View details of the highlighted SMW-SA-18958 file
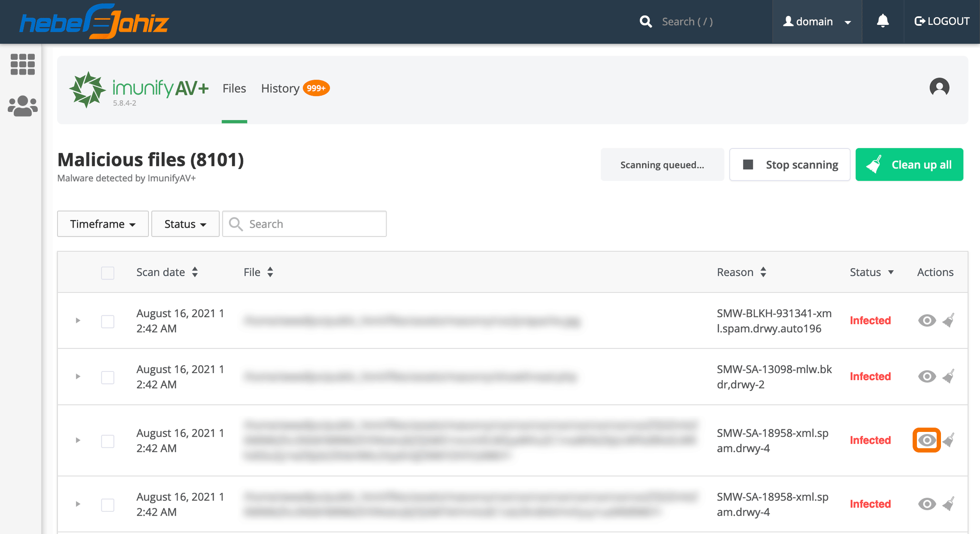Image resolution: width=980 pixels, height=534 pixels. click(926, 440)
